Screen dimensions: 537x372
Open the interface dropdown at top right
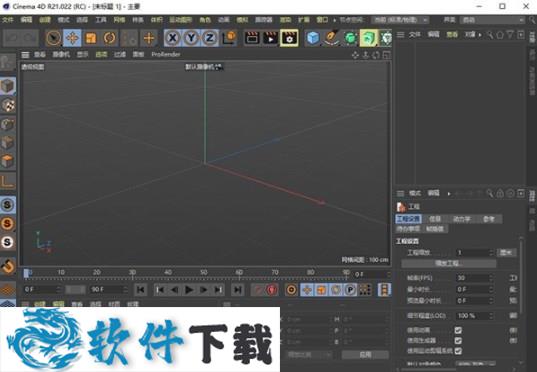click(x=493, y=20)
